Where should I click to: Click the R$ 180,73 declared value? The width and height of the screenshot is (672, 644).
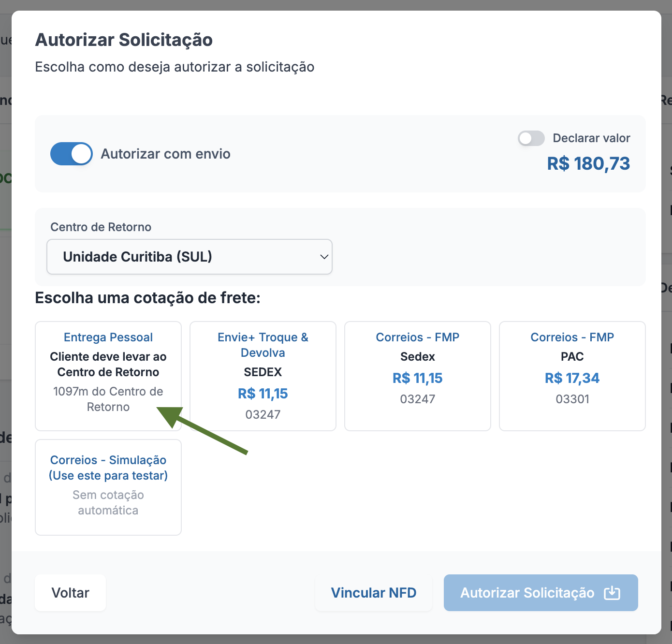(588, 163)
